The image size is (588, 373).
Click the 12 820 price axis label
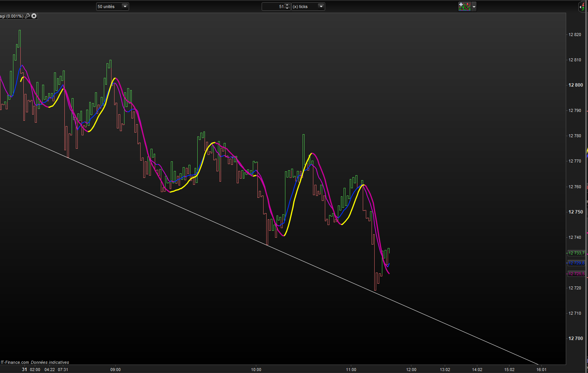tap(575, 35)
